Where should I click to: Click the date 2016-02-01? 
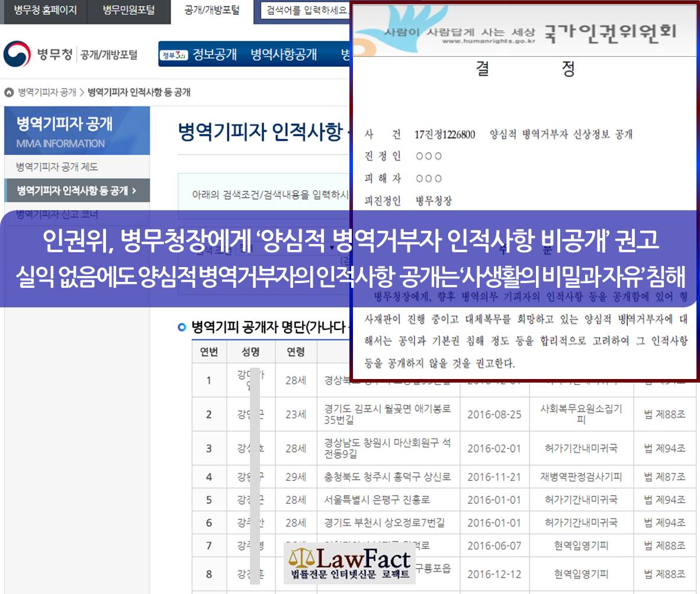pyautogui.click(x=494, y=448)
